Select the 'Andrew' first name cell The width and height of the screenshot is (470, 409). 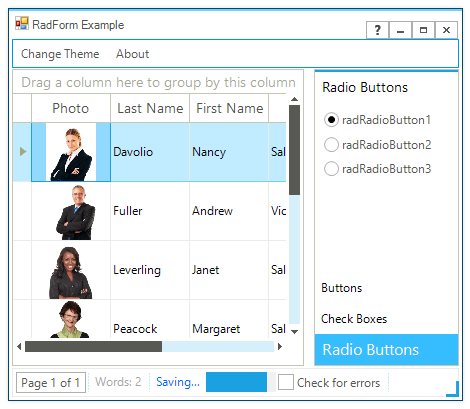[x=229, y=211]
